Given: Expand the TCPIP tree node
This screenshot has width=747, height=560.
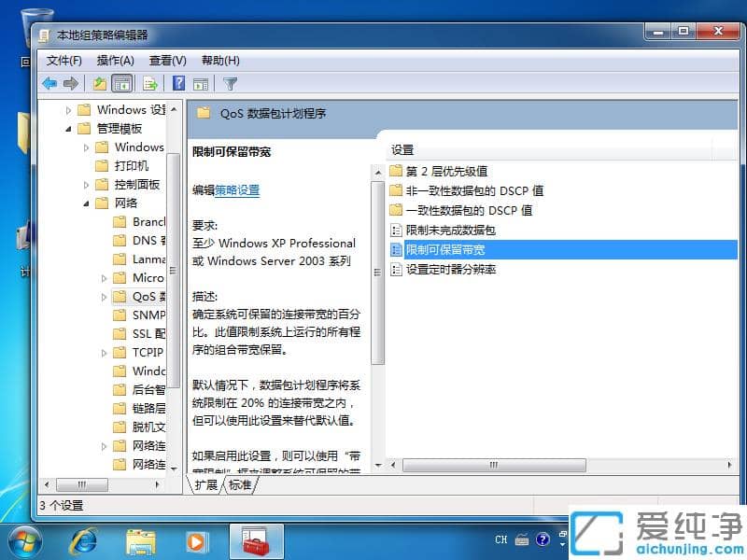Looking at the screenshot, I should tap(104, 352).
